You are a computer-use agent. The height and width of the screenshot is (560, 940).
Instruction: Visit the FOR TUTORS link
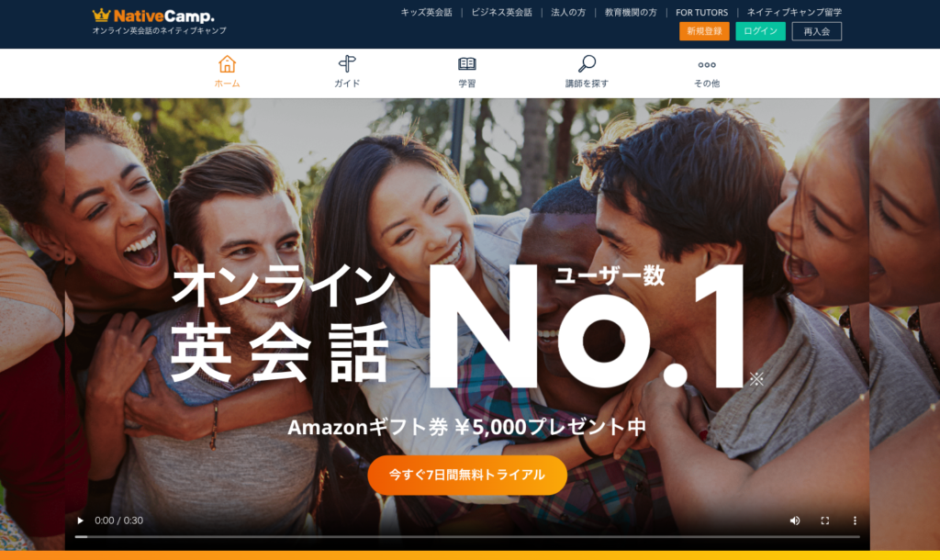click(x=701, y=12)
